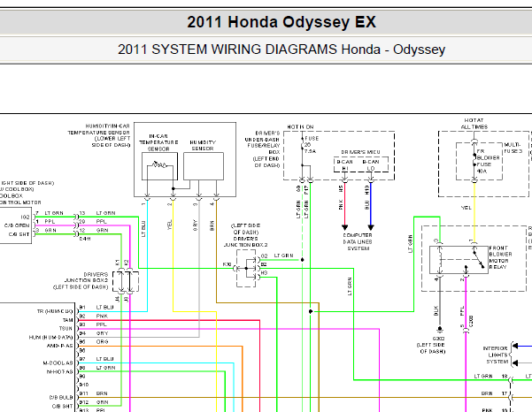532x412 pixels.
Task: Select the 'HUMIDITY SENSOR' label
Action: 203,145
